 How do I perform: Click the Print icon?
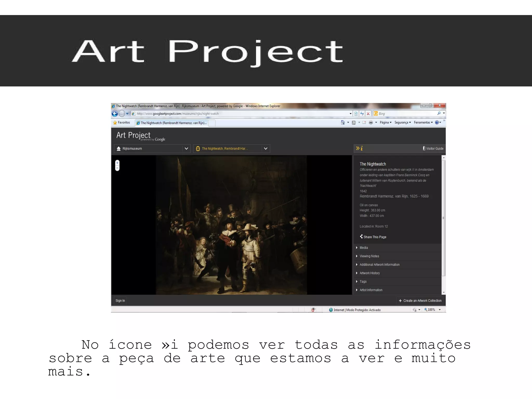tap(371, 123)
